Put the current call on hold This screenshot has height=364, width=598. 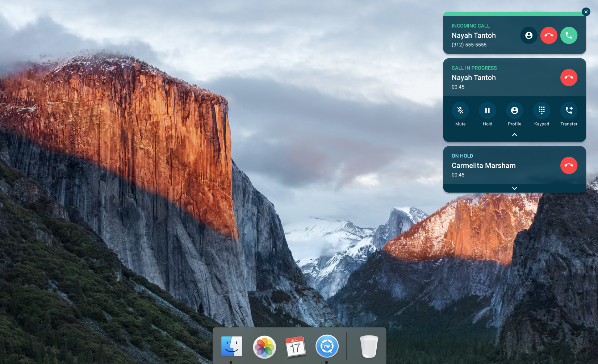tap(488, 110)
